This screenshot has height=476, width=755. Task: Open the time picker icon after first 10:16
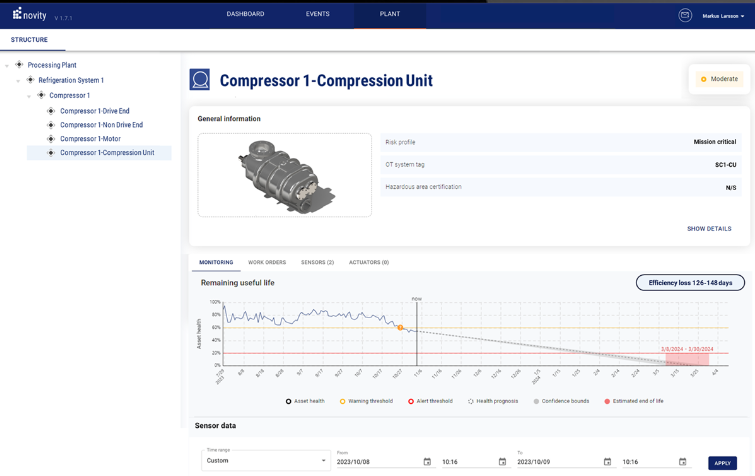(x=502, y=462)
